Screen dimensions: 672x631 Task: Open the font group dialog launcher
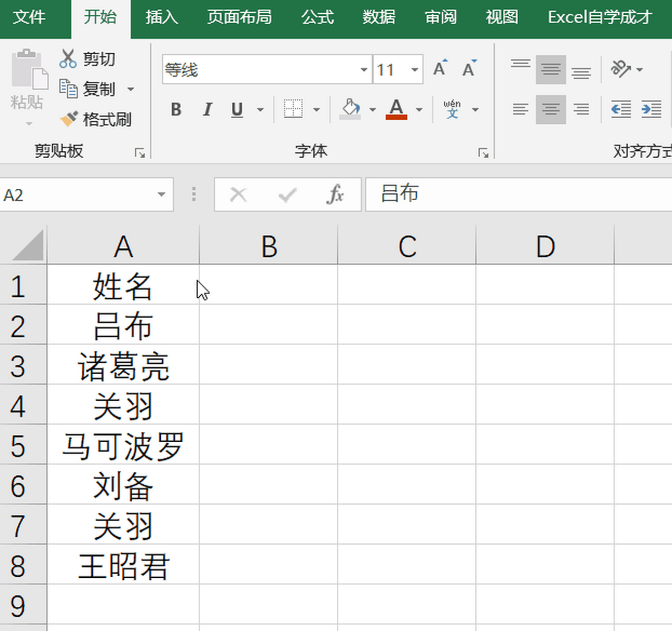click(483, 153)
